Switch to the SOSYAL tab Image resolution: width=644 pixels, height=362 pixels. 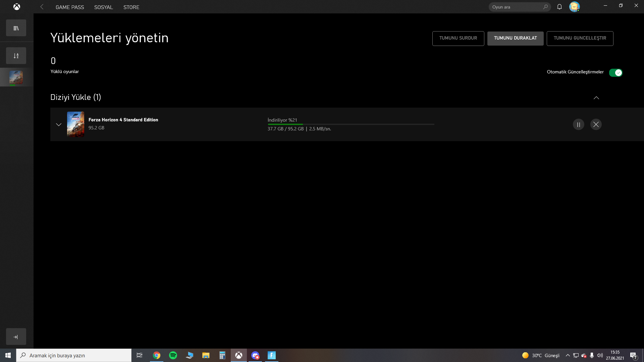click(x=103, y=7)
